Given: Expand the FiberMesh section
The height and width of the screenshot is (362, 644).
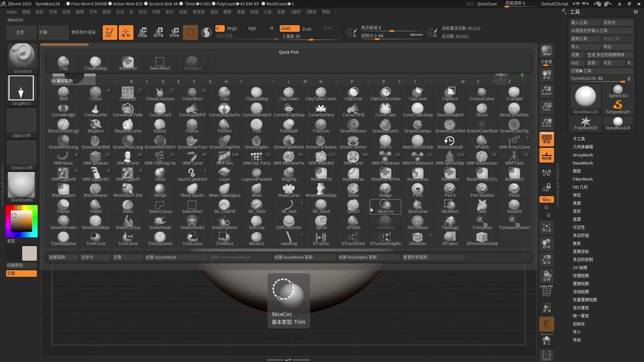Looking at the screenshot, I should 583,179.
